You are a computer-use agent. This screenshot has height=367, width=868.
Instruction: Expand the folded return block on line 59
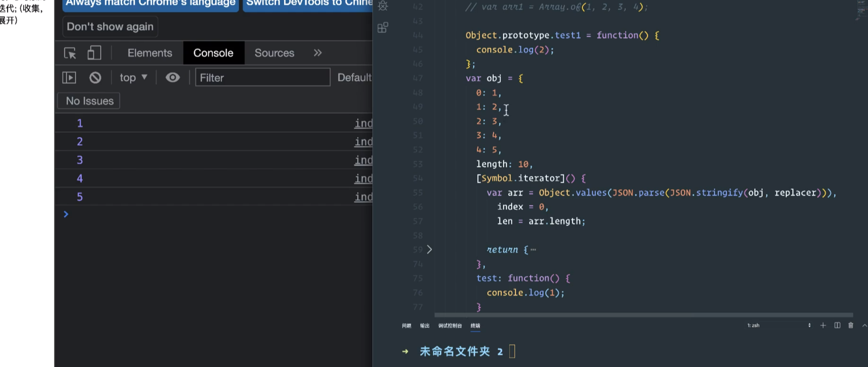[x=429, y=249]
